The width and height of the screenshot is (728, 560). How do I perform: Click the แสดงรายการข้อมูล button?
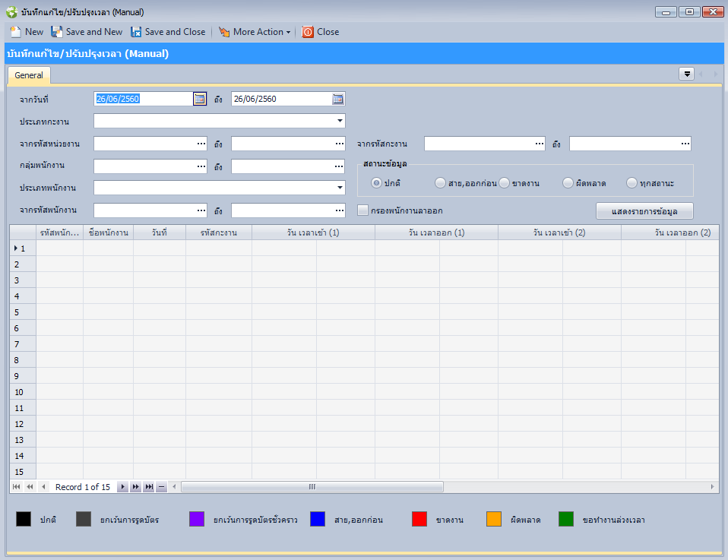tap(644, 210)
